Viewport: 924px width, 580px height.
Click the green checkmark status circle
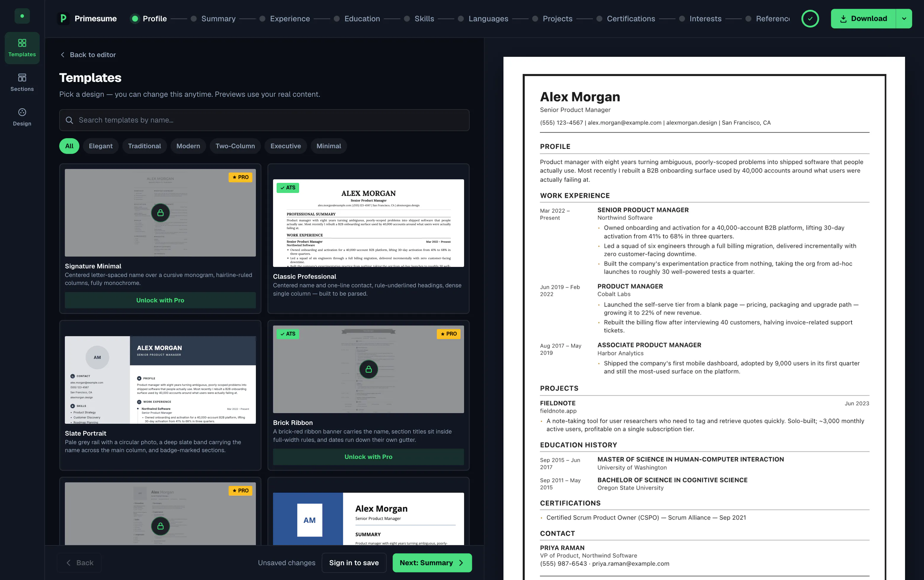(810, 18)
